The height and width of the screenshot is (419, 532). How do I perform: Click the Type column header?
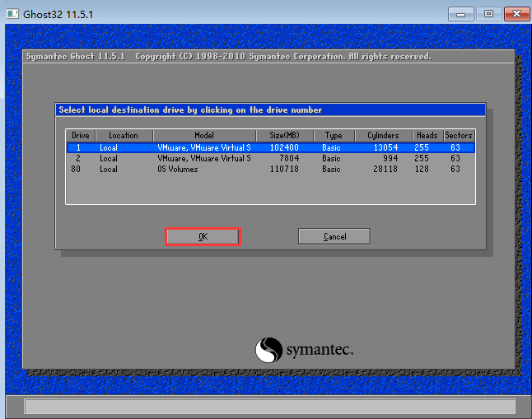[x=333, y=135]
